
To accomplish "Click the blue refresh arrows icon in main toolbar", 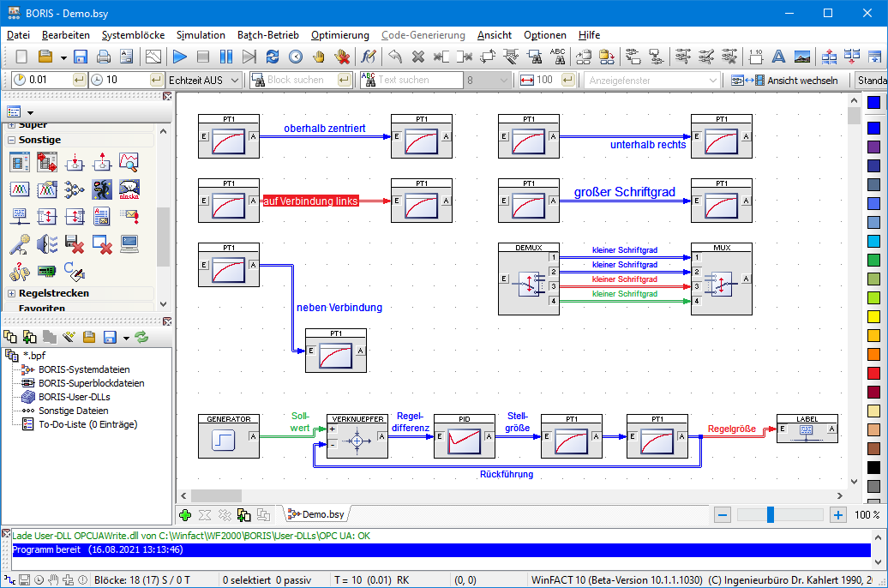I will click(273, 57).
